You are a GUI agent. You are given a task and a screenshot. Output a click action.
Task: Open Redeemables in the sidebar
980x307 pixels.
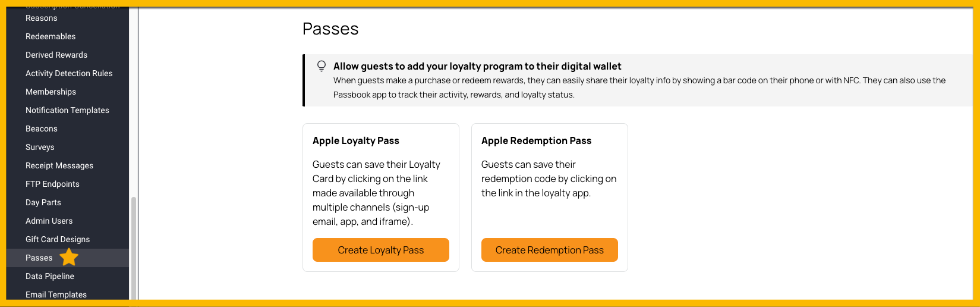click(x=51, y=36)
